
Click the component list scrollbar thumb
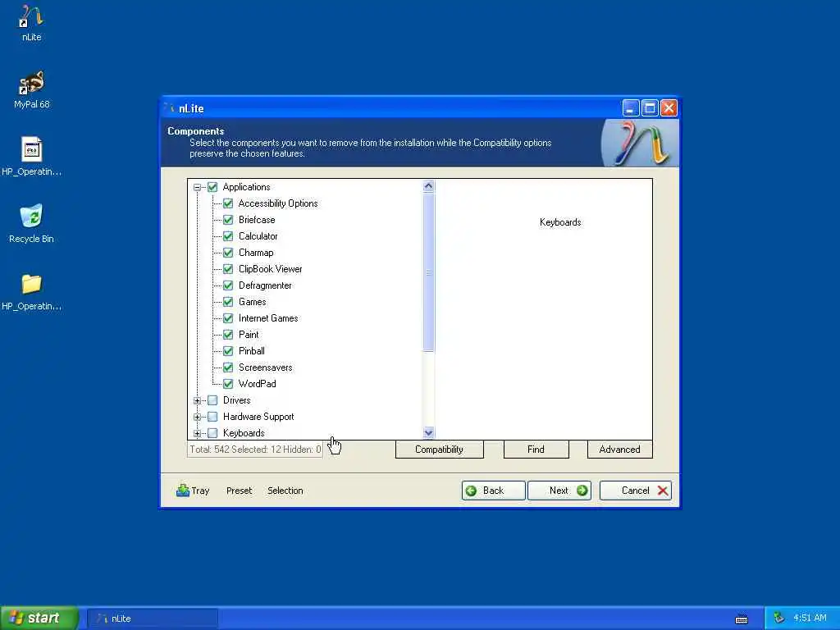tap(428, 272)
